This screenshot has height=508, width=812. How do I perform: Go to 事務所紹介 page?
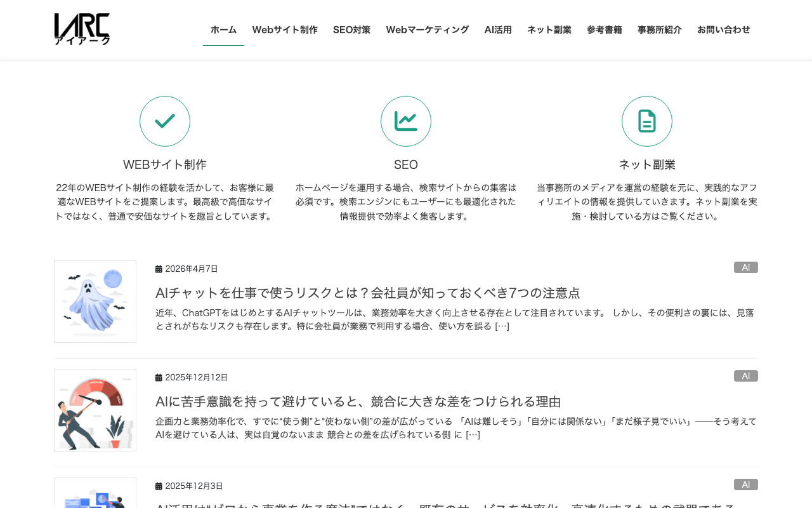pyautogui.click(x=660, y=30)
